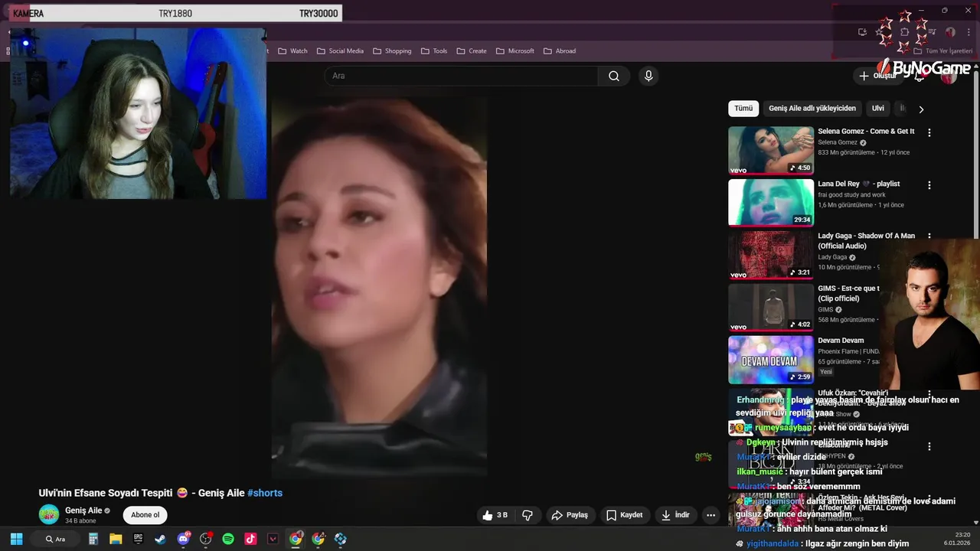Screen dimensions: 980x551
Task: Select Geniş Aile adlı yükleyiciden chip
Action: pyautogui.click(x=812, y=109)
